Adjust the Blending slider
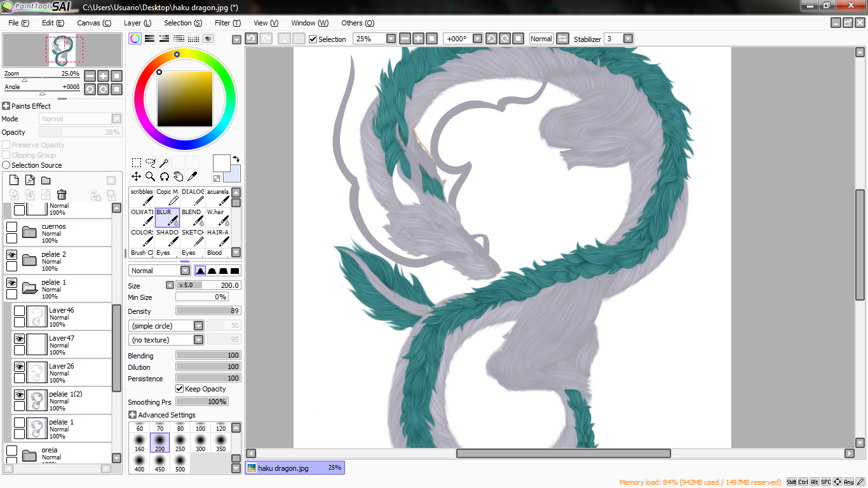Image resolution: width=868 pixels, height=488 pixels. click(208, 355)
